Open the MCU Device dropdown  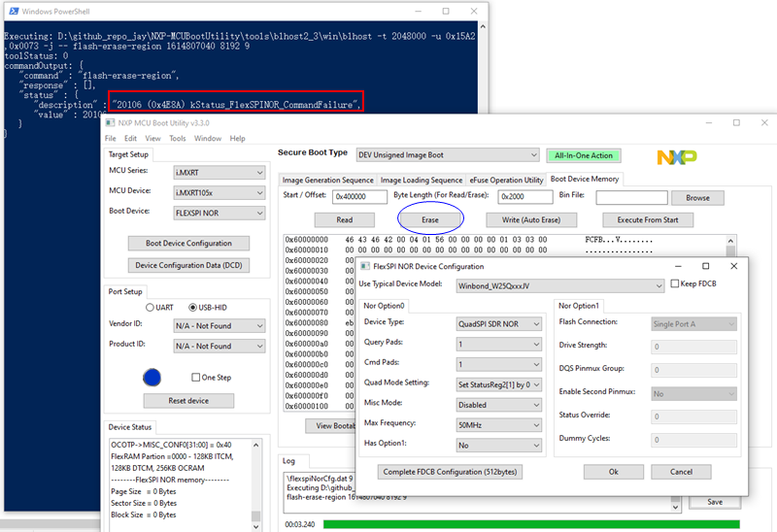220,192
